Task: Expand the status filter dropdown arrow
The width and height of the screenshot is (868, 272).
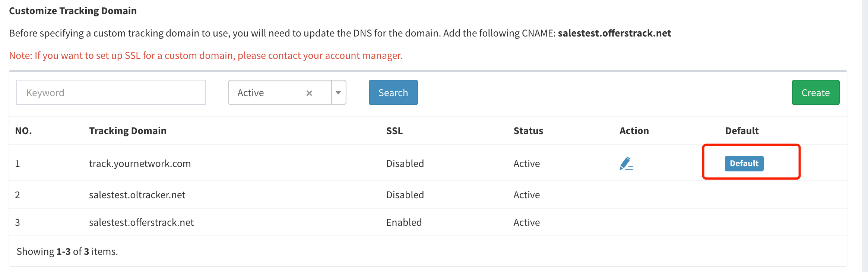Action: (x=338, y=93)
